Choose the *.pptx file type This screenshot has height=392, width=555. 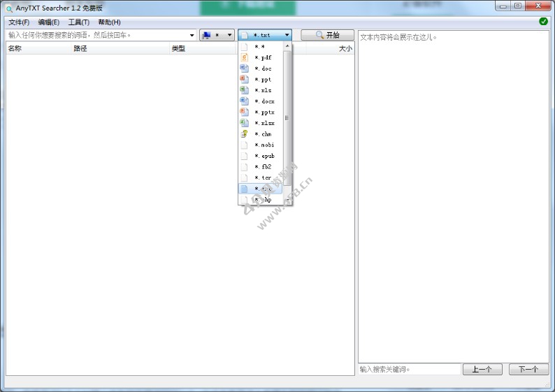(x=261, y=112)
